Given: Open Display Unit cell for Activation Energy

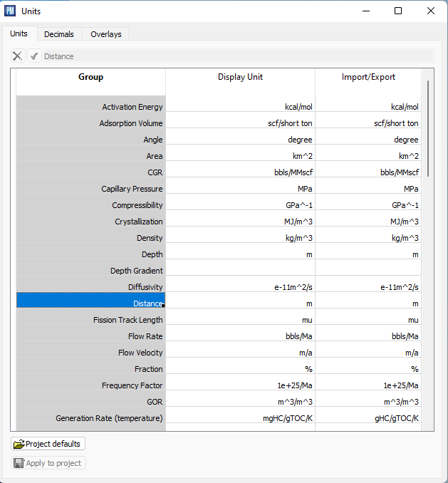Looking at the screenshot, I should pyautogui.click(x=240, y=107).
